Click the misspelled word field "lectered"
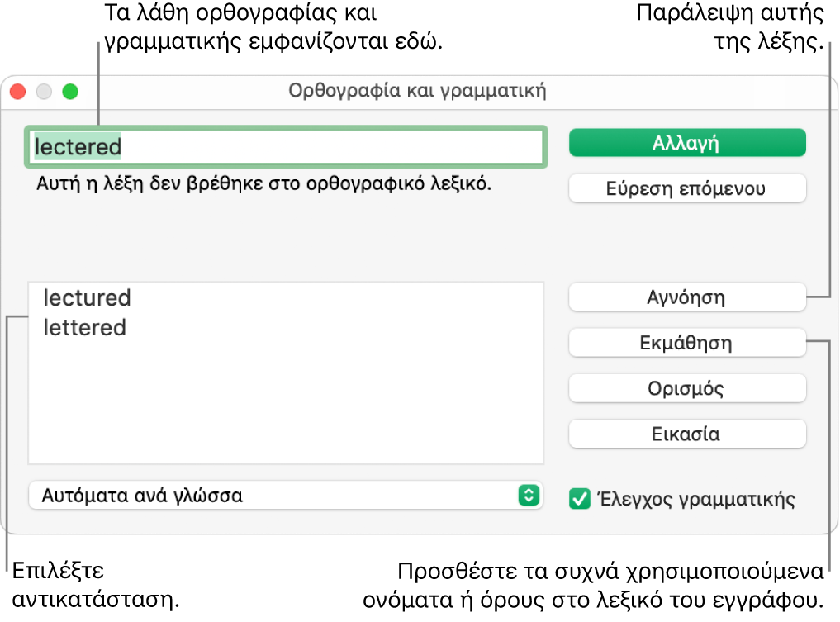 pos(286,147)
